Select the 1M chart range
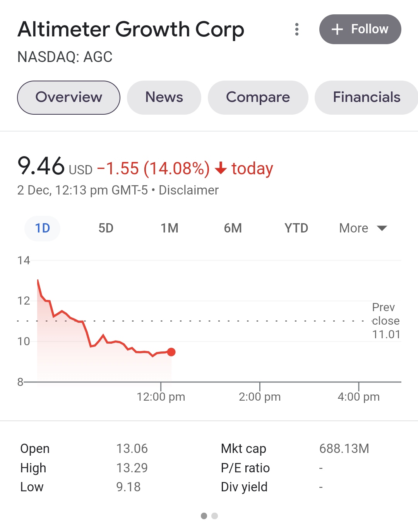The height and width of the screenshot is (532, 418). click(x=170, y=228)
